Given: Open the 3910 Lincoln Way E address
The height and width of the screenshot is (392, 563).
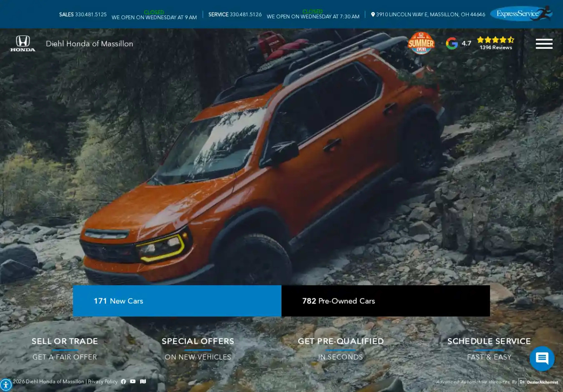Looking at the screenshot, I should 431,15.
